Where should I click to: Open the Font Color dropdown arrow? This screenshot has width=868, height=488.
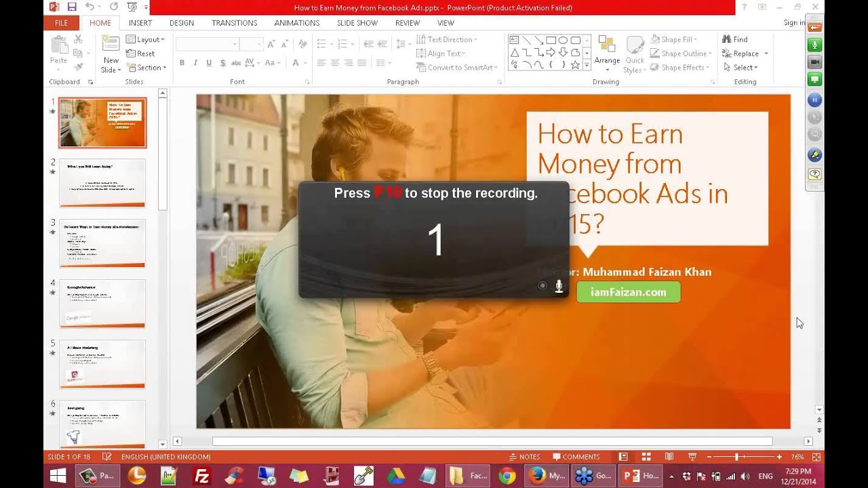click(304, 63)
